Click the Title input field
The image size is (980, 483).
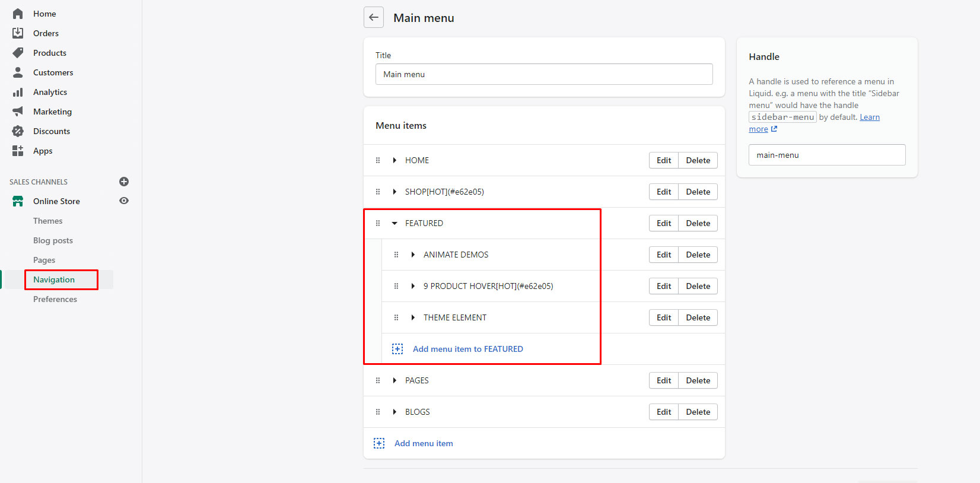(x=543, y=74)
